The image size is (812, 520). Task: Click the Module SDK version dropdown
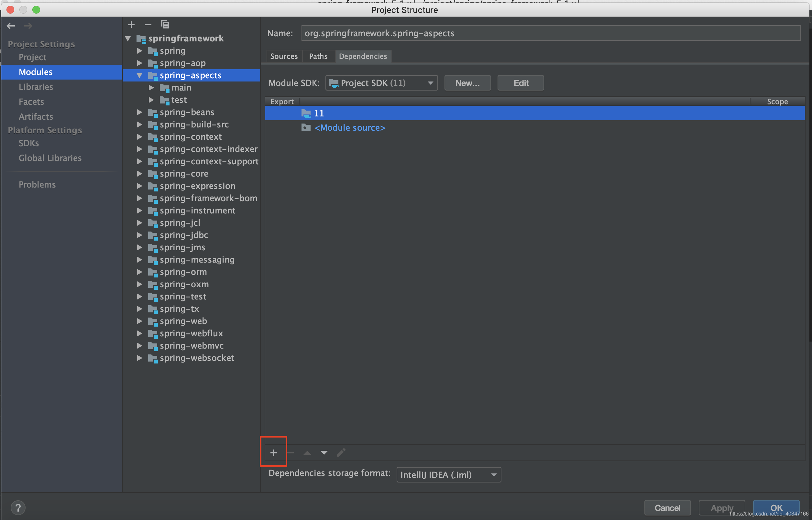point(382,83)
